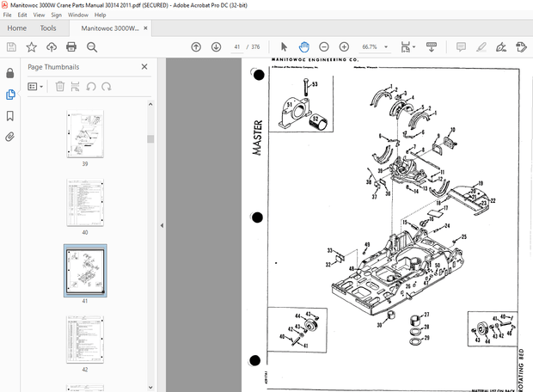Click the Save file icon
Image resolution: width=533 pixels, height=392 pixels.
tap(11, 47)
